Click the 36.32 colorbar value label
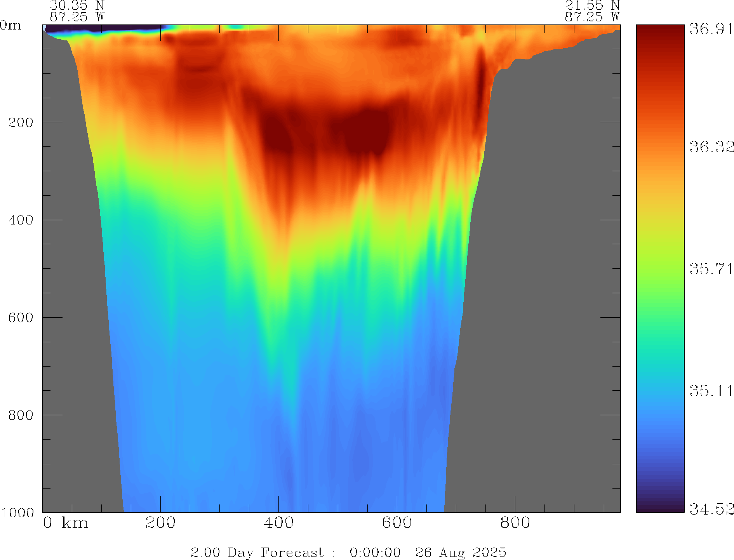734x560 pixels. tap(711, 147)
